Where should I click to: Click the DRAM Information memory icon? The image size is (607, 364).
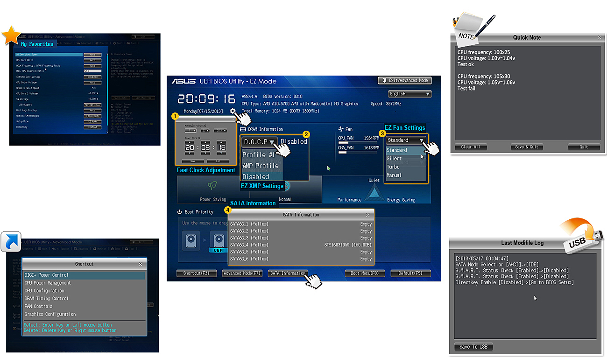[243, 129]
